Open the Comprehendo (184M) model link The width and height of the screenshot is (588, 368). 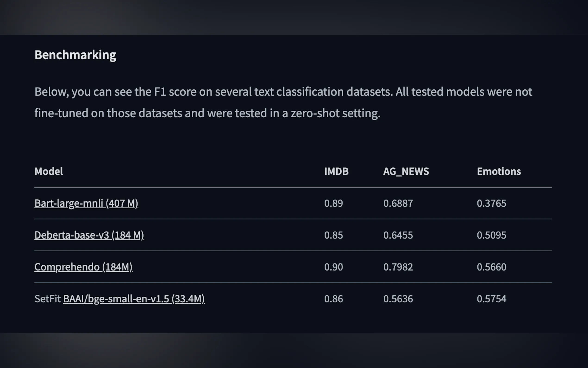(x=83, y=267)
